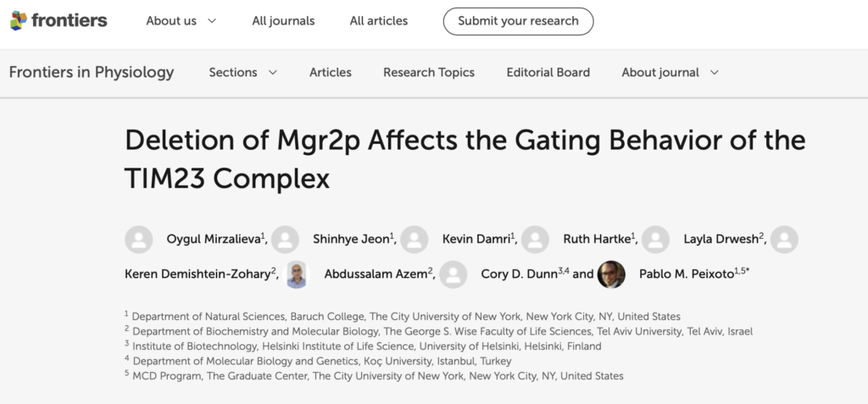Open the Articles navigation link
The image size is (868, 404).
331,72
